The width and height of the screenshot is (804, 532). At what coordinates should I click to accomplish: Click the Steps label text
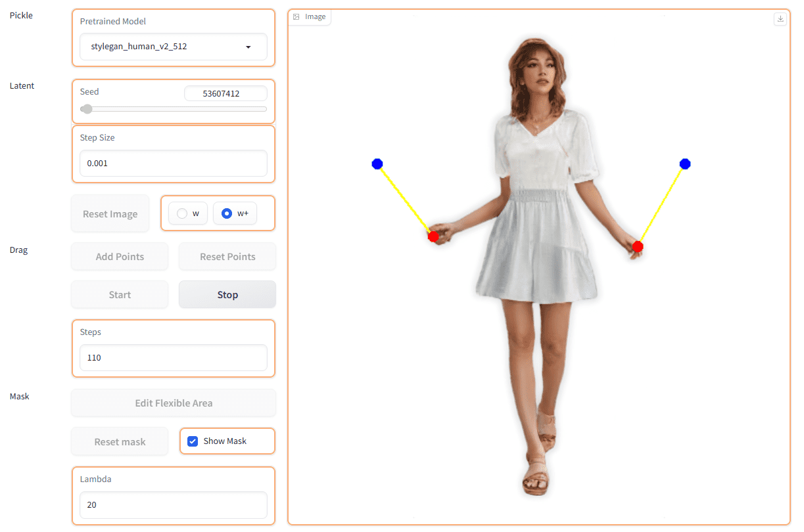91,332
